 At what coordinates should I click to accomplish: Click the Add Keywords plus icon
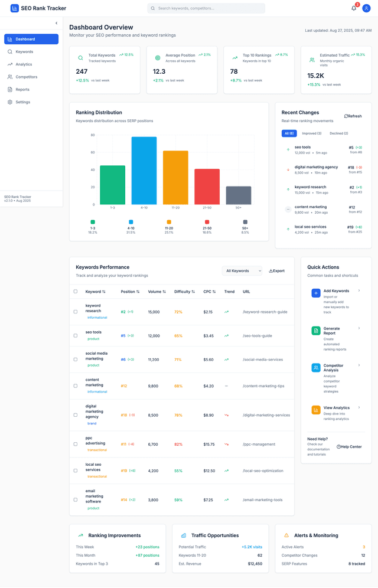316,293
